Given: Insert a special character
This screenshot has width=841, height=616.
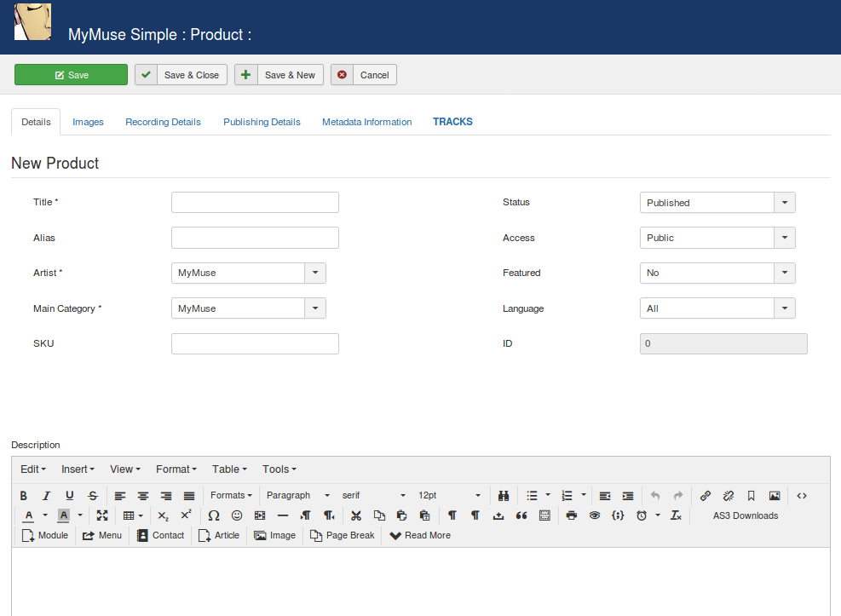Looking at the screenshot, I should (213, 515).
